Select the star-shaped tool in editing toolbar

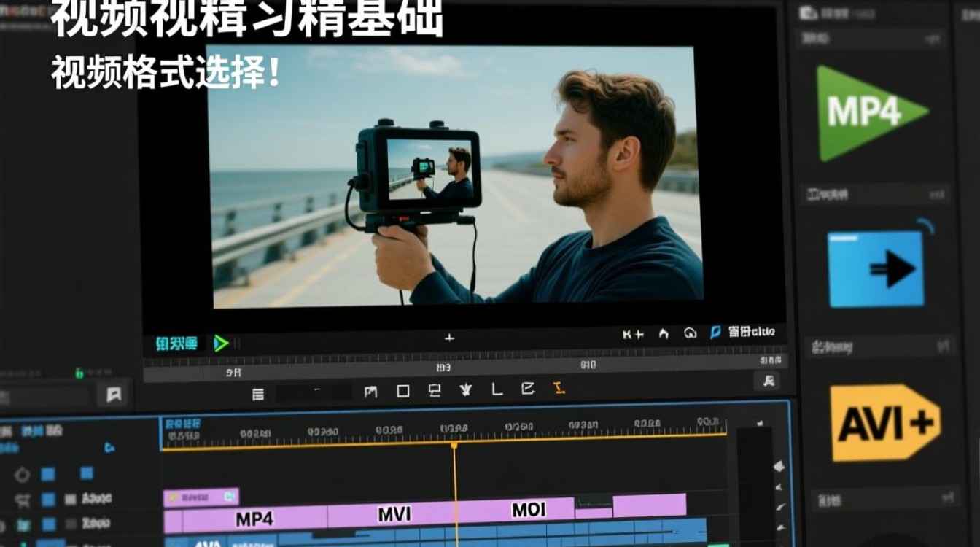467,389
